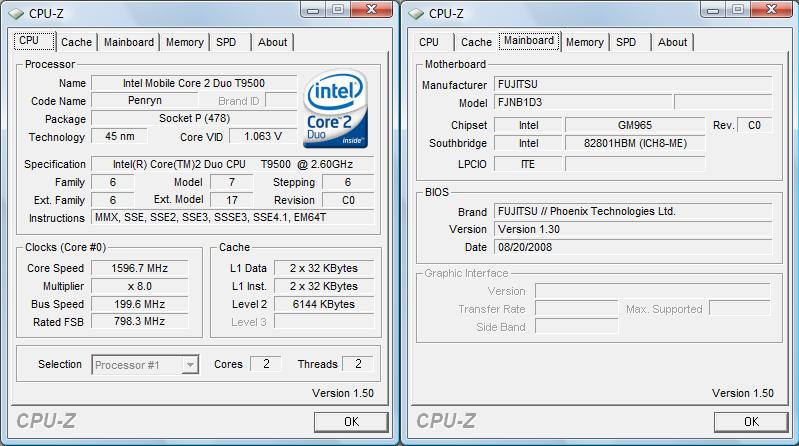This screenshot has height=446, width=799.
Task: Click the Code Name value Penryn
Action: coord(145,100)
